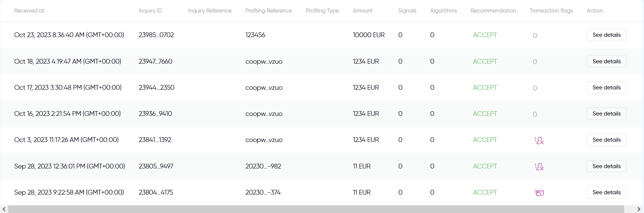Click the left arrow of horizontal scrollbar
The width and height of the screenshot is (644, 213).
pyautogui.click(x=4, y=209)
